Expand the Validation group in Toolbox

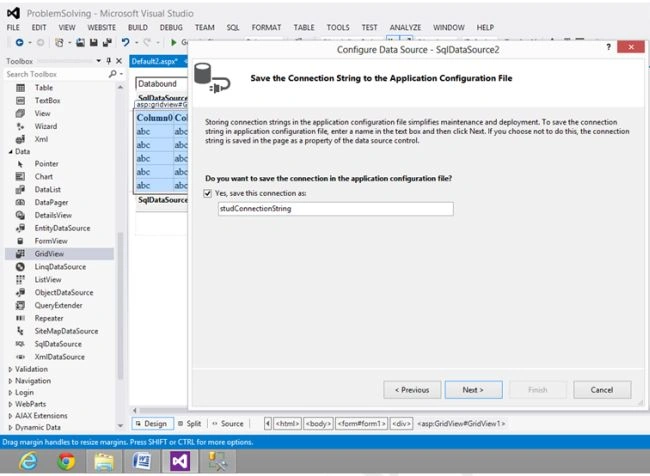pyautogui.click(x=10, y=369)
